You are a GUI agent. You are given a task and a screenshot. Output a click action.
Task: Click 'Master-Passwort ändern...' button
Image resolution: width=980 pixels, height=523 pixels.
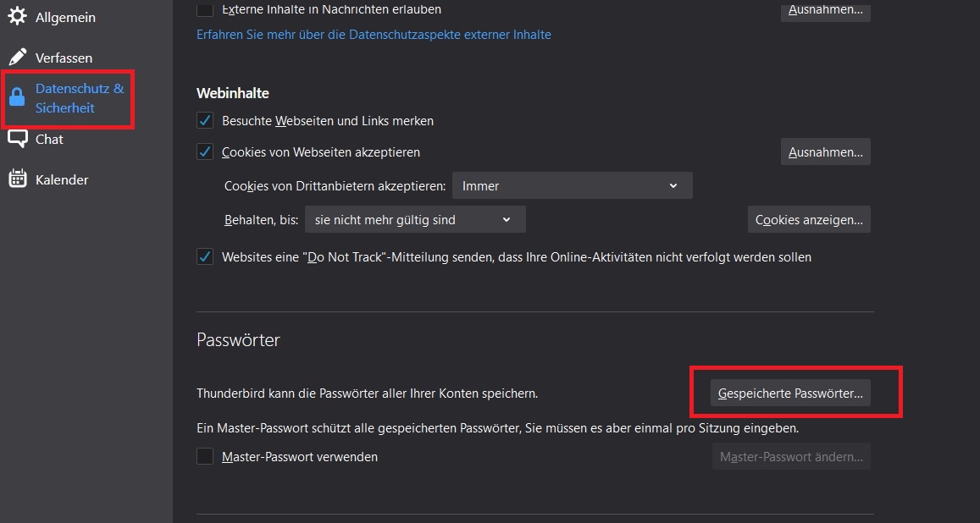(790, 457)
